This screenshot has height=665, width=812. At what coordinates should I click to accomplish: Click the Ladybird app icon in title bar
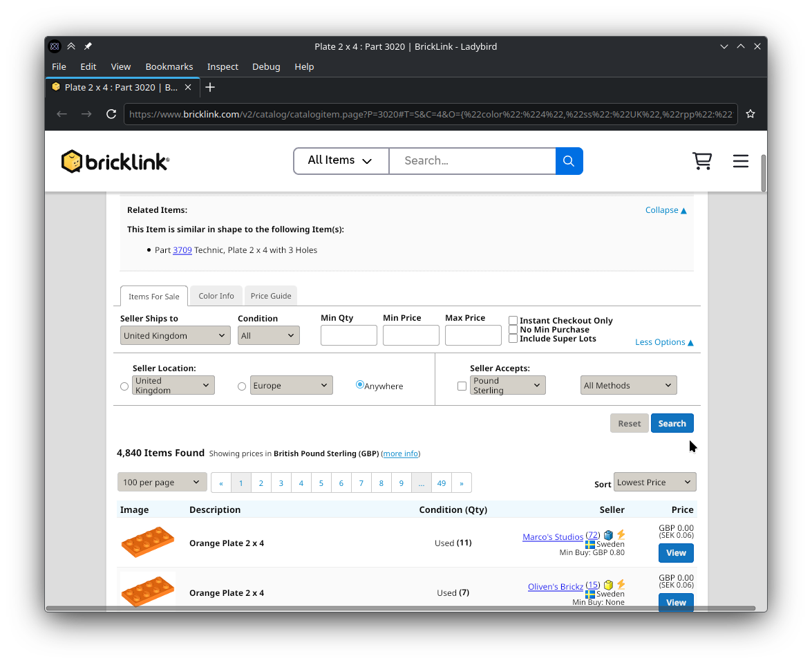pos(55,46)
